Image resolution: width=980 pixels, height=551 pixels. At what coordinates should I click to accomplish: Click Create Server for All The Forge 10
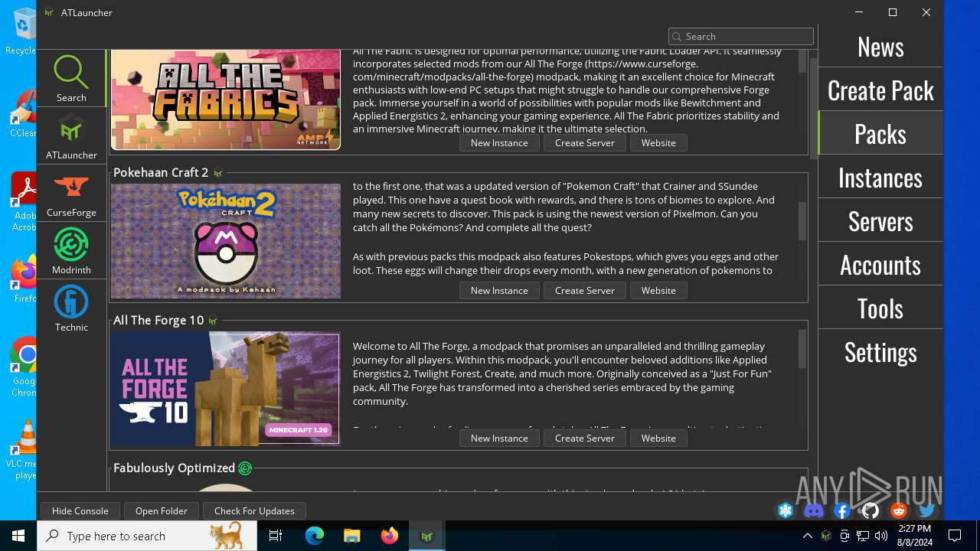(585, 439)
